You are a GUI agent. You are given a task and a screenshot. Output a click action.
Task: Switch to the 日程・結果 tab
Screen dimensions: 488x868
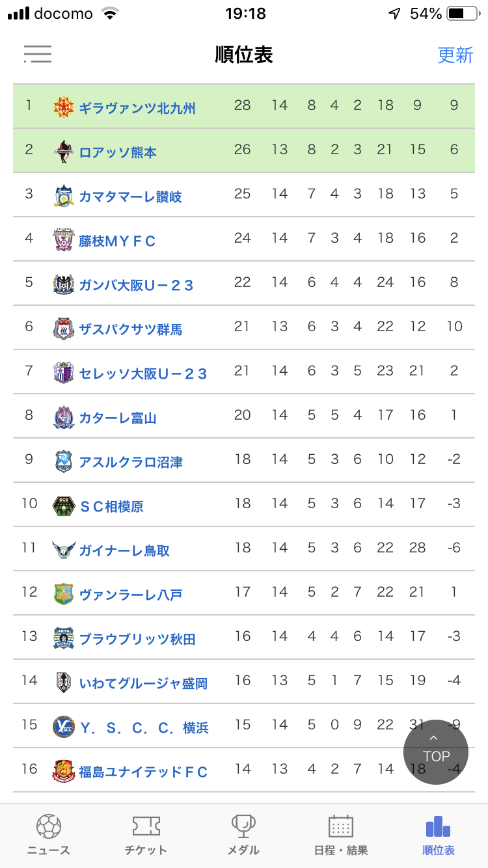click(341, 835)
